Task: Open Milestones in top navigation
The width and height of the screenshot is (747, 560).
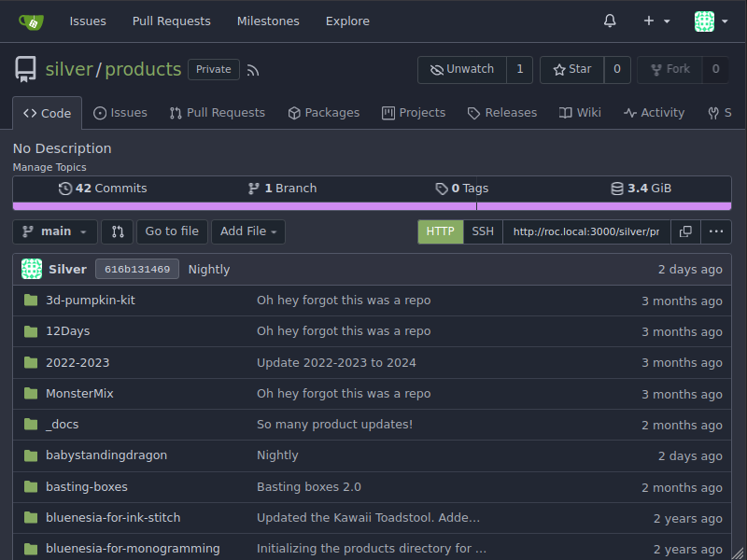Action: [268, 21]
